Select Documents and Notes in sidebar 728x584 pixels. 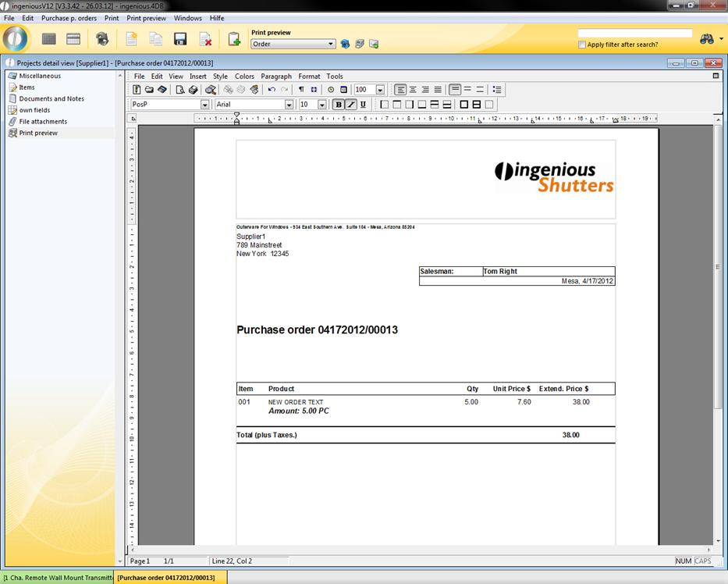click(x=51, y=99)
